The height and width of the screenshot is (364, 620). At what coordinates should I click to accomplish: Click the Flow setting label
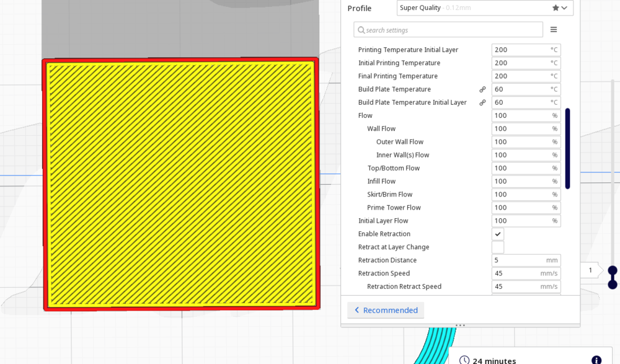coord(365,115)
